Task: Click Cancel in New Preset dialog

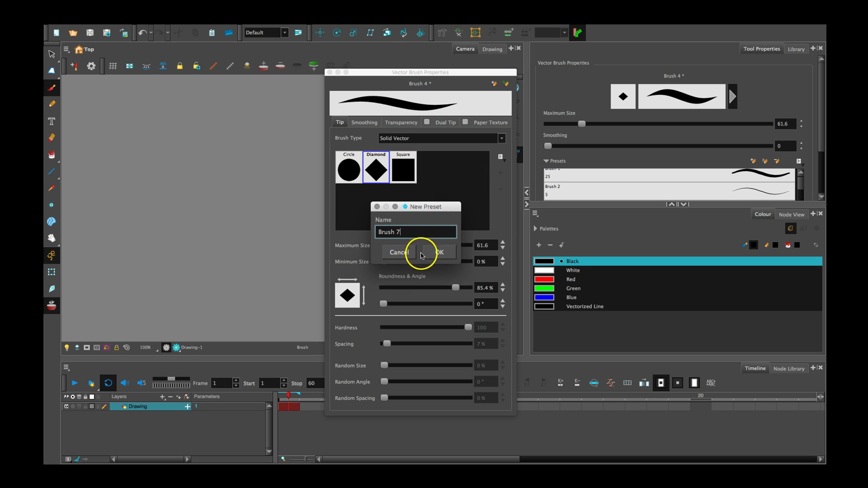Action: (399, 252)
